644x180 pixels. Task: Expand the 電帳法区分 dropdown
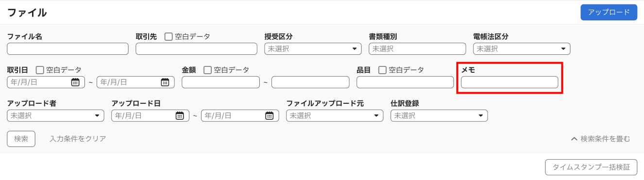[x=522, y=49]
